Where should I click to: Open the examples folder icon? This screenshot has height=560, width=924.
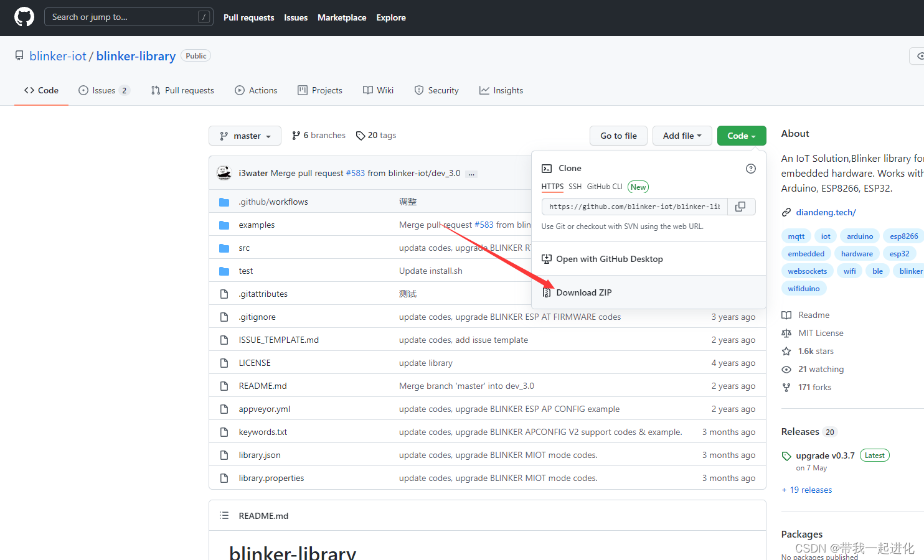[x=224, y=225]
